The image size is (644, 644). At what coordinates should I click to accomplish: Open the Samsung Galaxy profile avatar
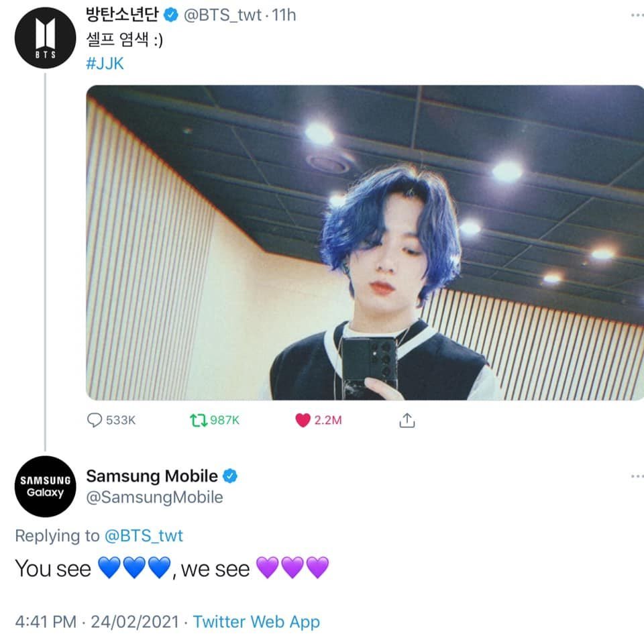click(x=45, y=486)
